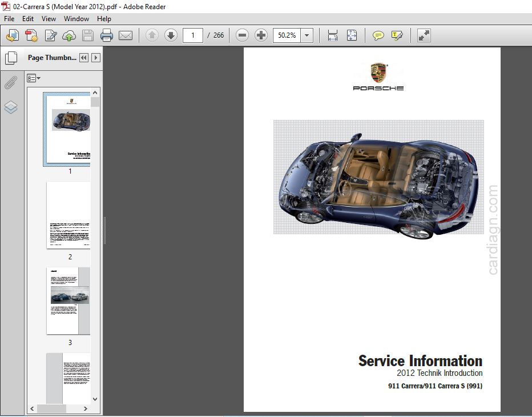
Task: Open the View menu
Action: [49, 19]
